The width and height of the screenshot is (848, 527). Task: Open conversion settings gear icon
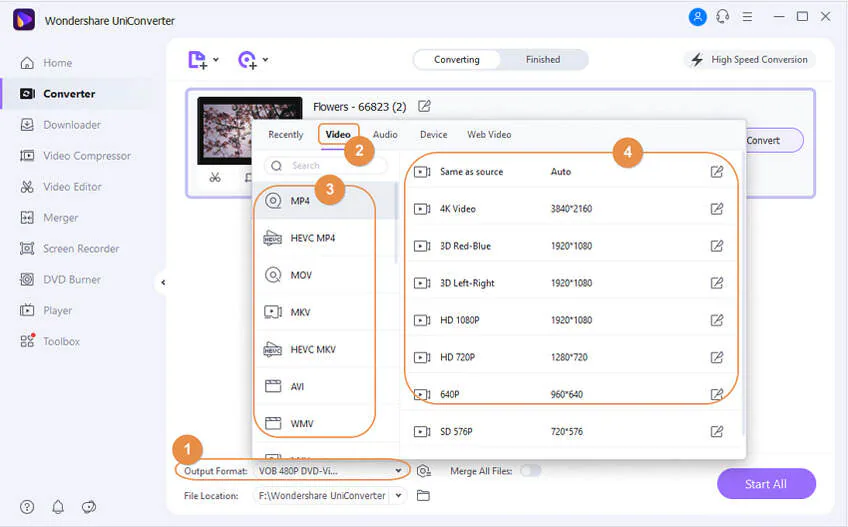(424, 471)
